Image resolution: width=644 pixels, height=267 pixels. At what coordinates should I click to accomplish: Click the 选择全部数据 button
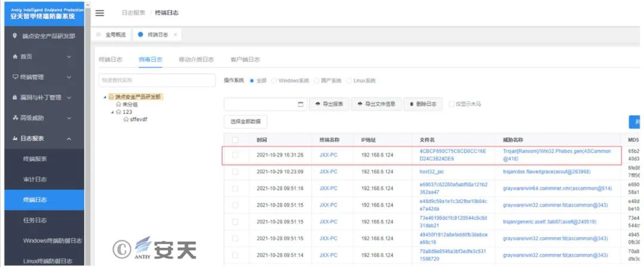pyautogui.click(x=246, y=122)
